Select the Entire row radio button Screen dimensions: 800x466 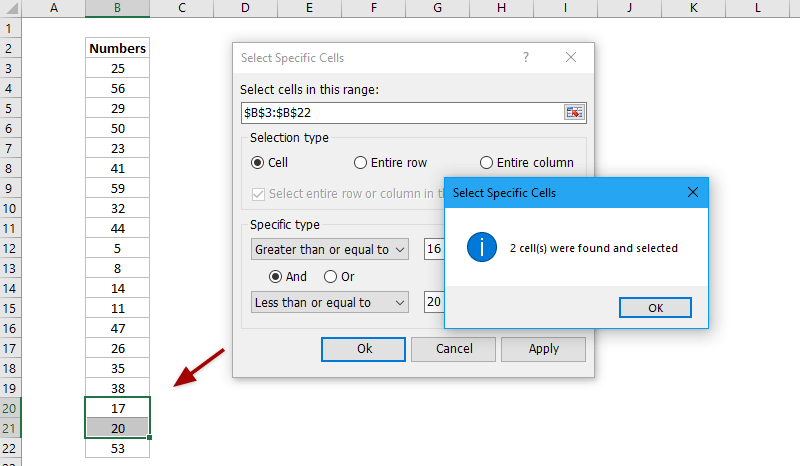click(x=360, y=163)
